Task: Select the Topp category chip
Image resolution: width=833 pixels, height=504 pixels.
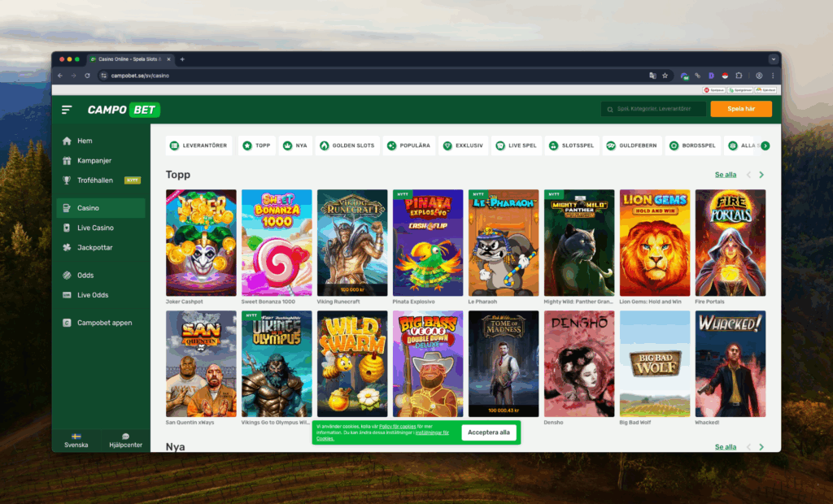Action: (256, 146)
